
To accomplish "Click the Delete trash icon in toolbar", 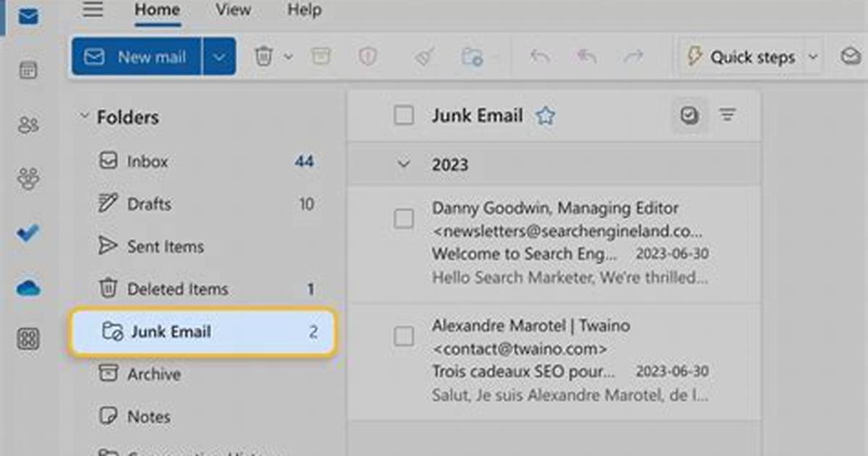I will click(x=263, y=57).
